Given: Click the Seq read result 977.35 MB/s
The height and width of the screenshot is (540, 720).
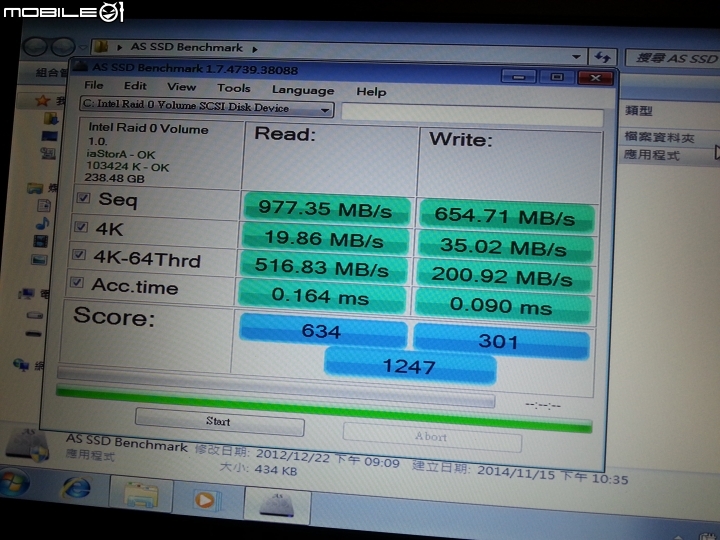Looking at the screenshot, I should tap(326, 209).
